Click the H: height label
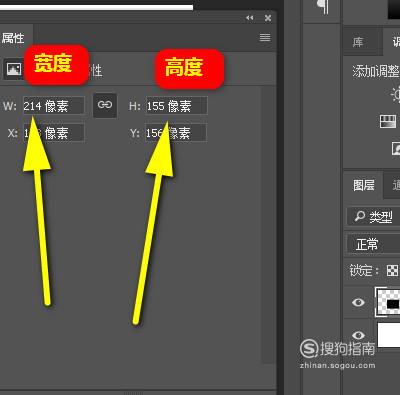 135,106
